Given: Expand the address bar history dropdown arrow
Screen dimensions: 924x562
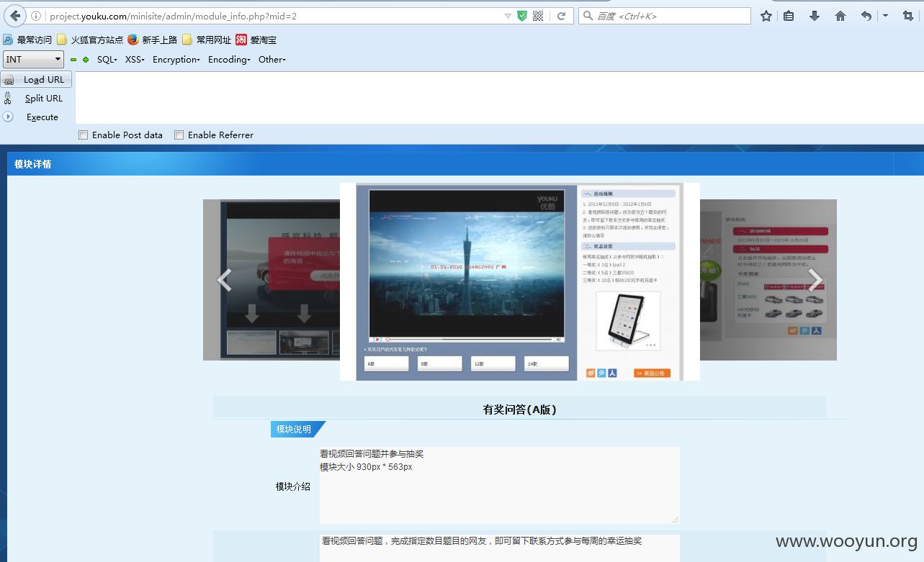Looking at the screenshot, I should pos(508,16).
